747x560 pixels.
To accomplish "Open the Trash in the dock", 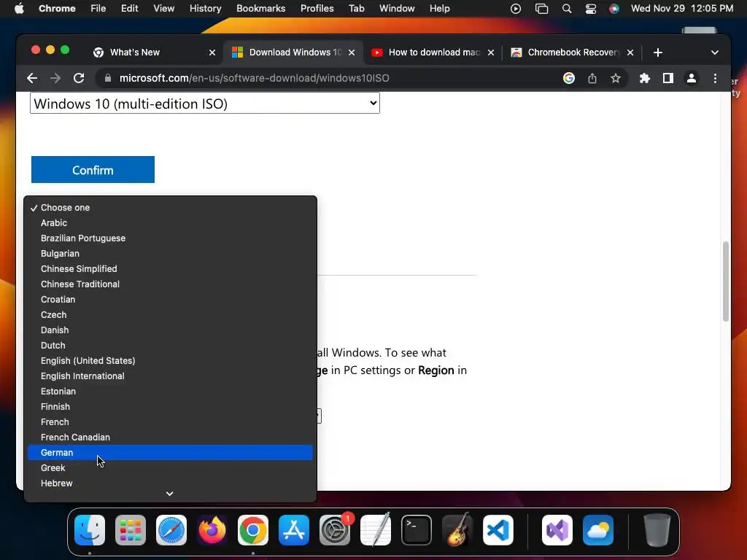I will (657, 530).
